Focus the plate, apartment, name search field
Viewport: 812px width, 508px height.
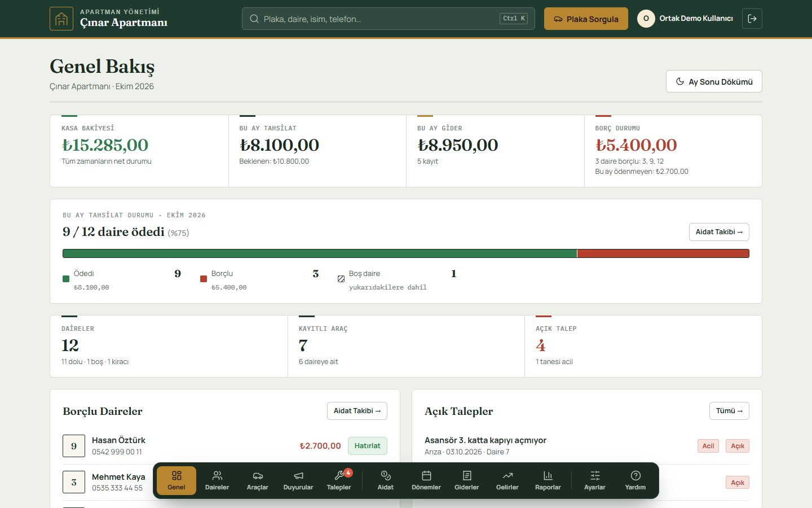389,19
